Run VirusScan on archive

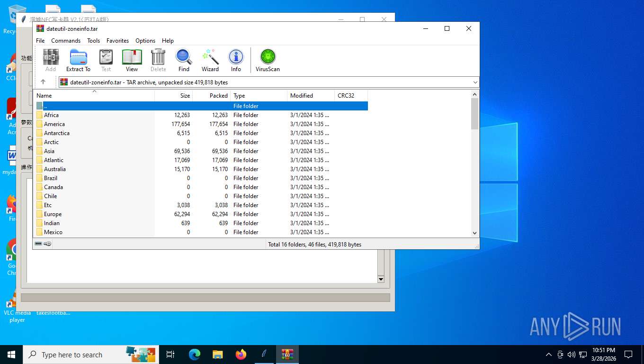coord(268,60)
